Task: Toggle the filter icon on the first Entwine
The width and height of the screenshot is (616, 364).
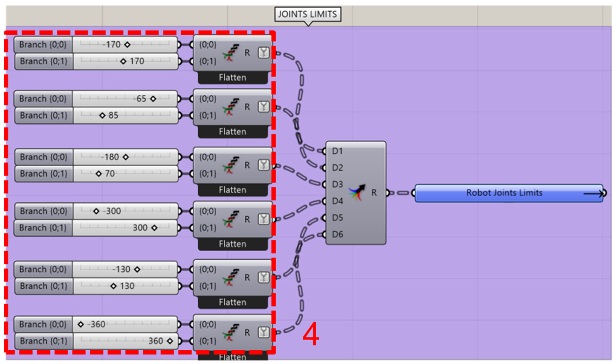Action: (x=263, y=53)
